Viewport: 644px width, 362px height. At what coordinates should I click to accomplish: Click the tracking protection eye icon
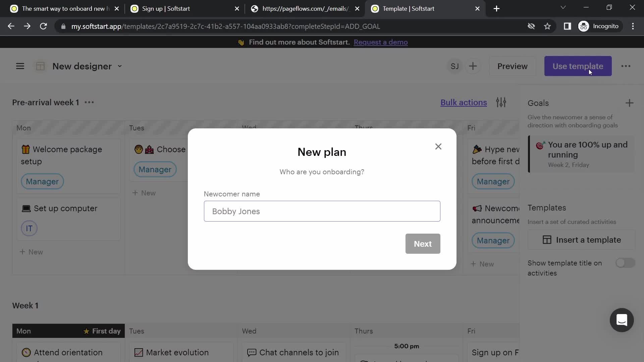[x=531, y=26]
